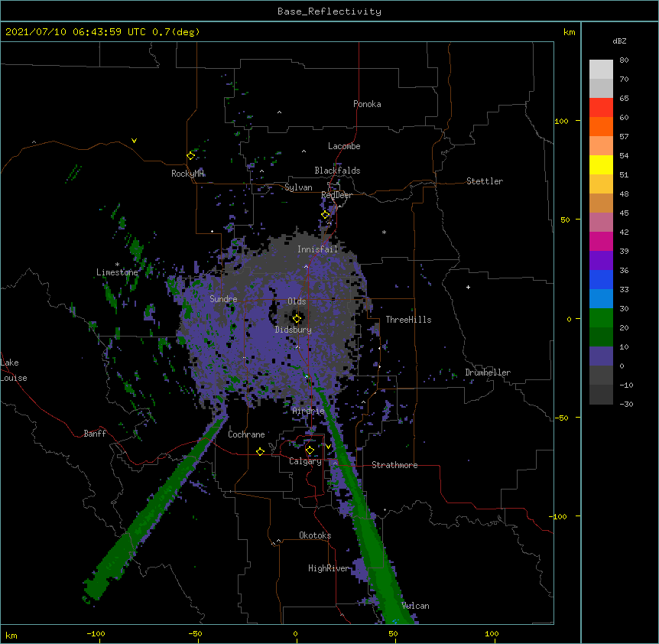659x644 pixels.
Task: Click the Banff label
Action: coord(95,434)
